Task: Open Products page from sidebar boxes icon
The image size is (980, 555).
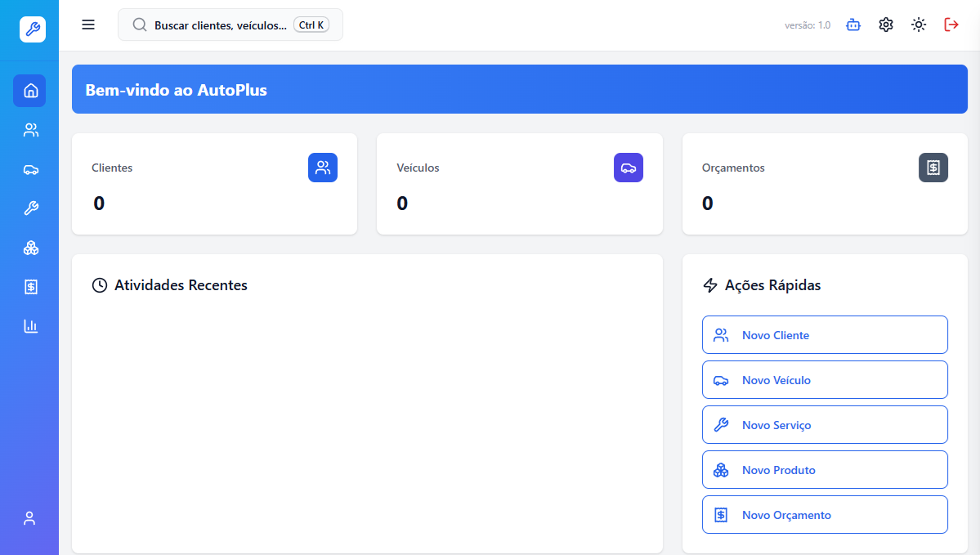Action: 31,248
